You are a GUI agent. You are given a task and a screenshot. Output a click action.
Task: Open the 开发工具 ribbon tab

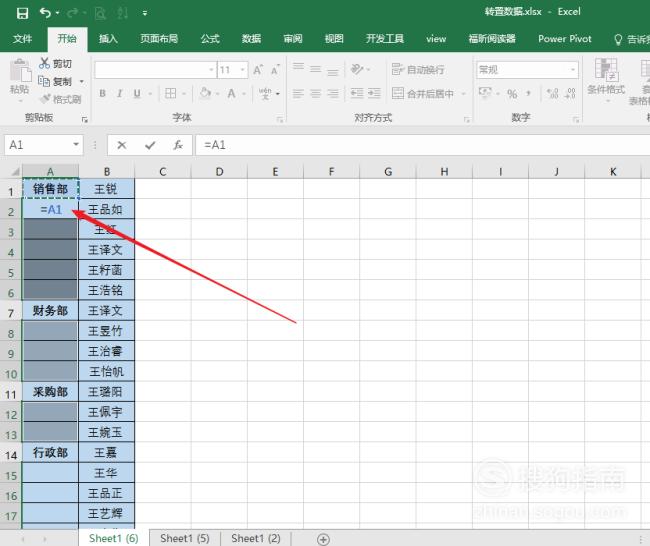385,39
